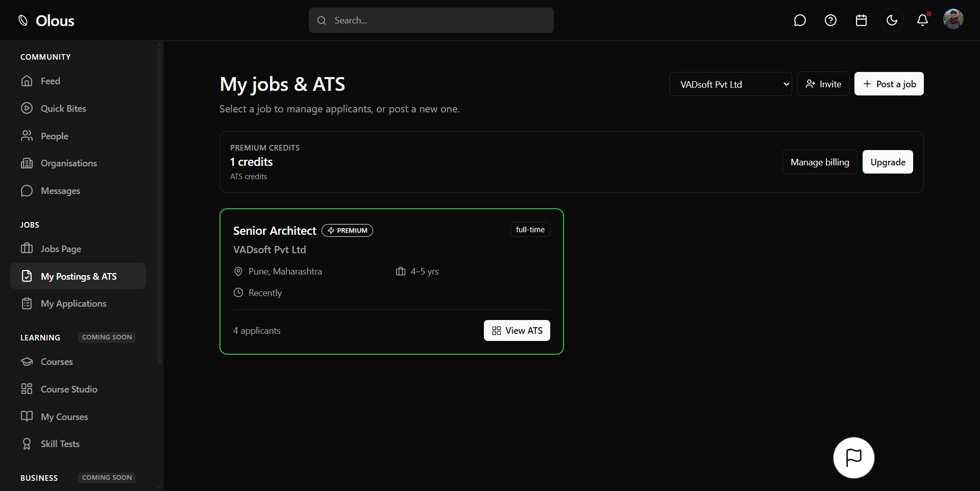Click the COMING SOON badge beside Learning
The height and width of the screenshot is (491, 980).
tap(107, 337)
